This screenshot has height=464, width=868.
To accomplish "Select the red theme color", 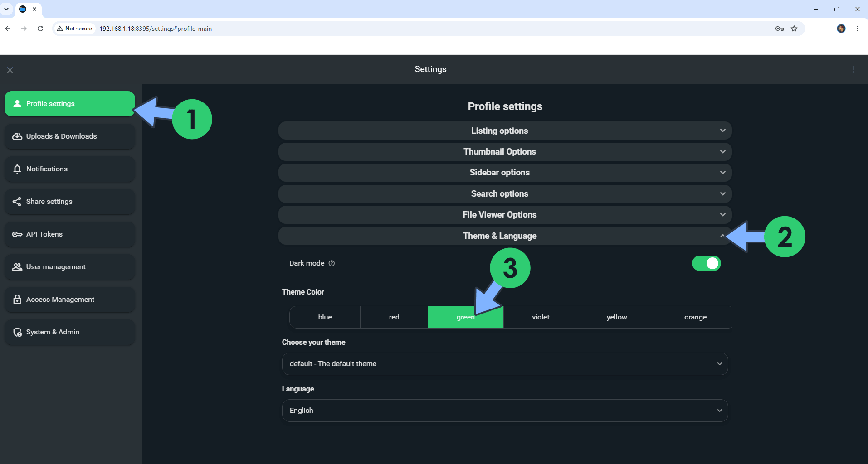I will (394, 317).
